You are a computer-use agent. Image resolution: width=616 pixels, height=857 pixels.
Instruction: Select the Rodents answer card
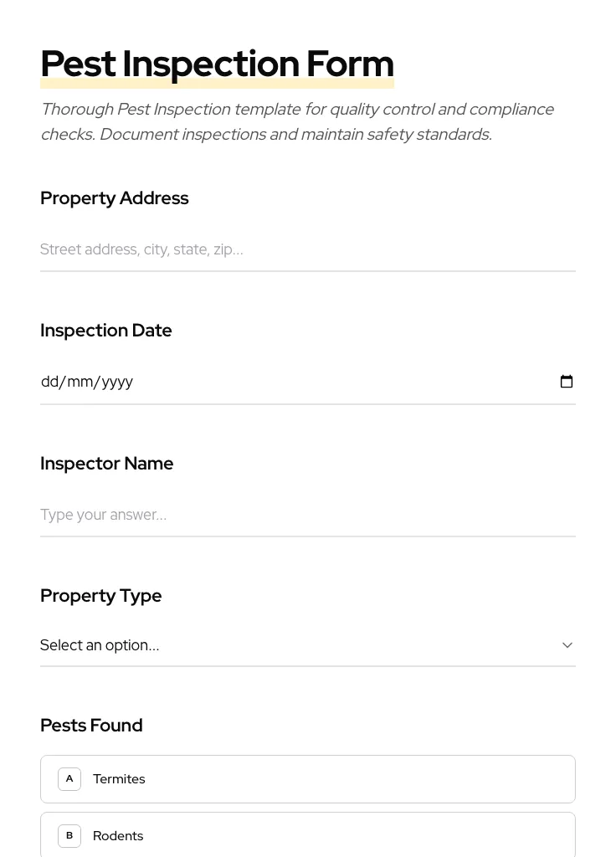[308, 835]
